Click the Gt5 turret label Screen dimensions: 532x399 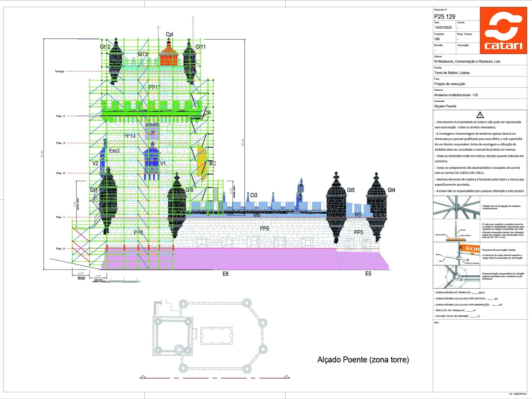coord(351,190)
